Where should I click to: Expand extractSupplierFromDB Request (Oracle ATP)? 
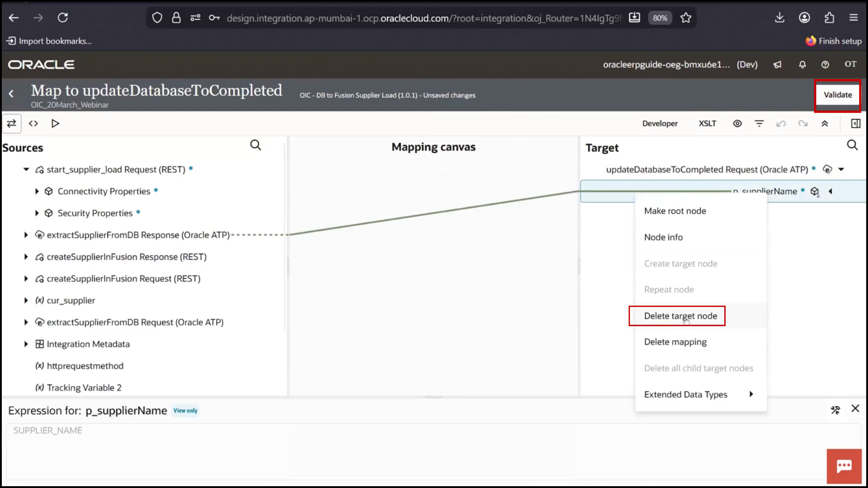[26, 322]
